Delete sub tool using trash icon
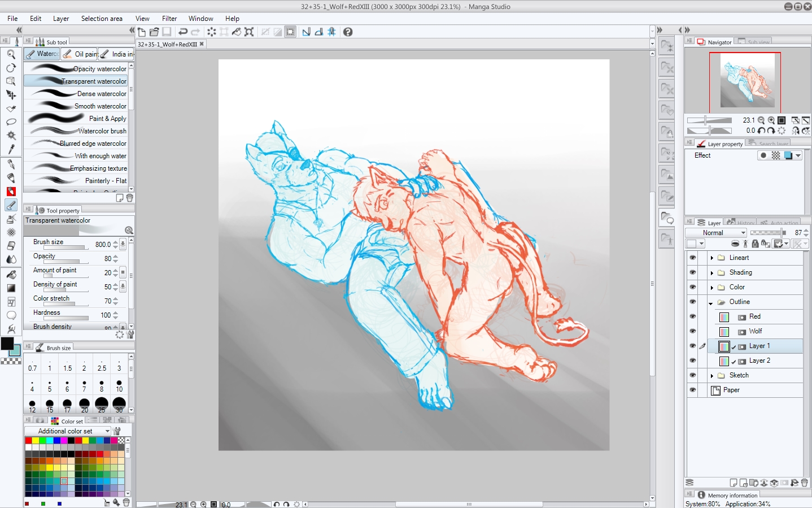Screen dimensions: 812x508 [130, 198]
